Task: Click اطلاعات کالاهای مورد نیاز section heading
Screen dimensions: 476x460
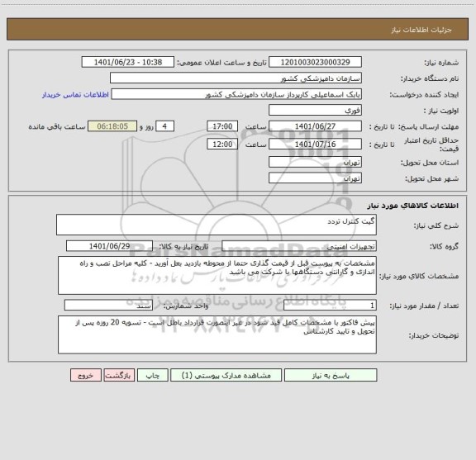Action: [x=413, y=206]
